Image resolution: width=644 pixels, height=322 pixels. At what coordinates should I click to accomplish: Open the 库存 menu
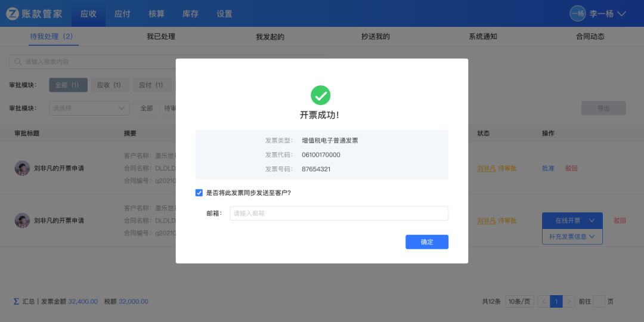[x=191, y=14]
